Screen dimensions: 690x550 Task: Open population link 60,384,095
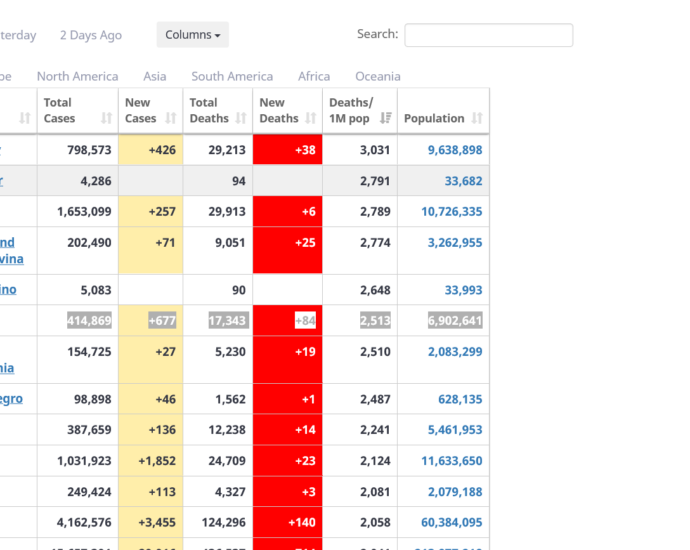click(452, 522)
